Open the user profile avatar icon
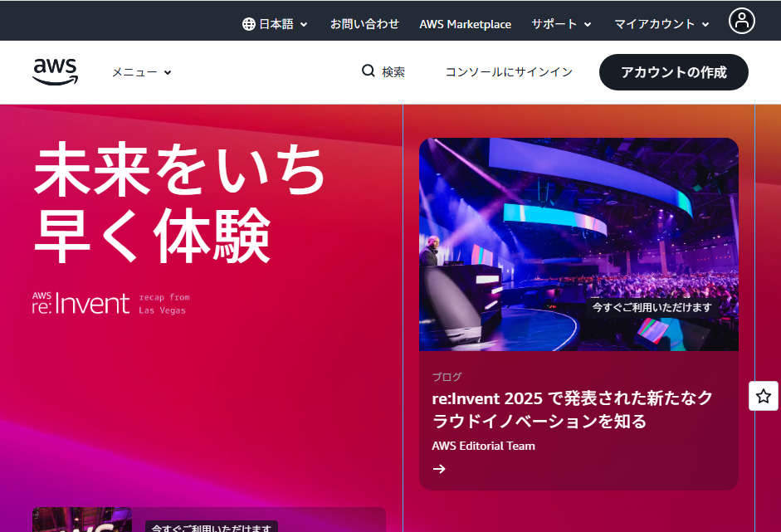 (x=741, y=21)
